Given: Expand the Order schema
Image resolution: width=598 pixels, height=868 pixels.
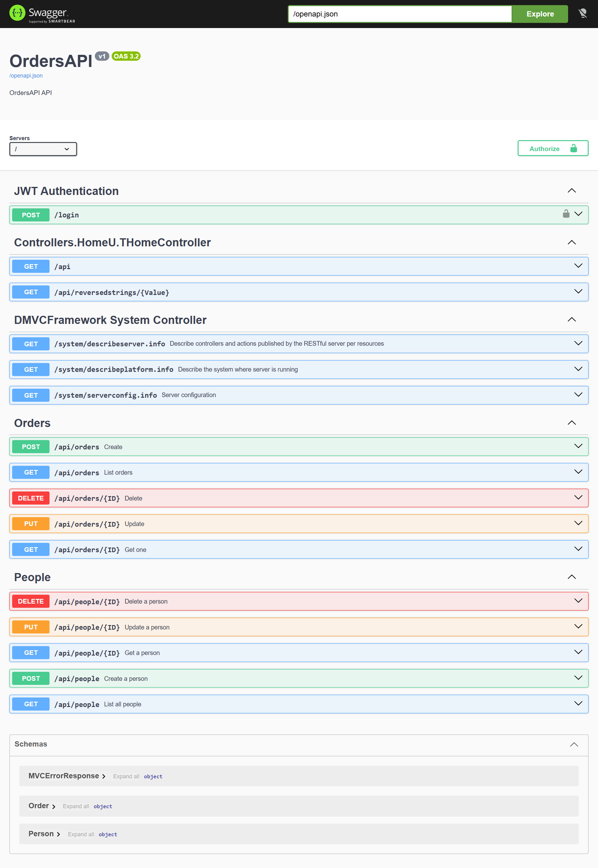Looking at the screenshot, I should click(42, 806).
